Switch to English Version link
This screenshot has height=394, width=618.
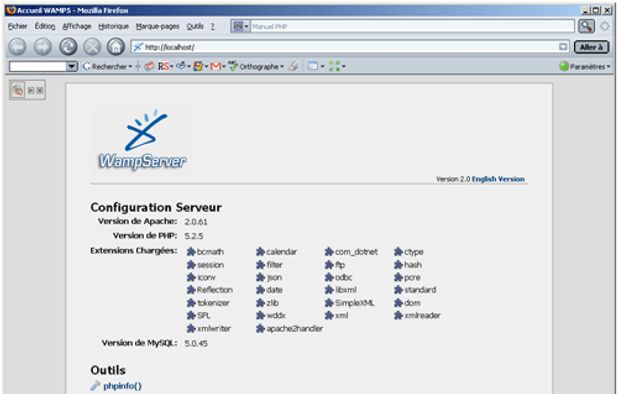tap(498, 179)
